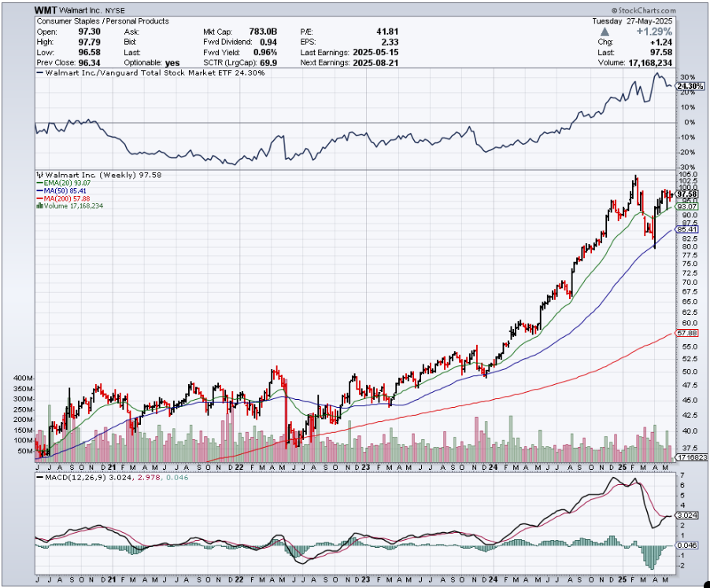Click the Open value 97.30
Image resolution: width=710 pixels, height=588 pixels.
coord(89,31)
